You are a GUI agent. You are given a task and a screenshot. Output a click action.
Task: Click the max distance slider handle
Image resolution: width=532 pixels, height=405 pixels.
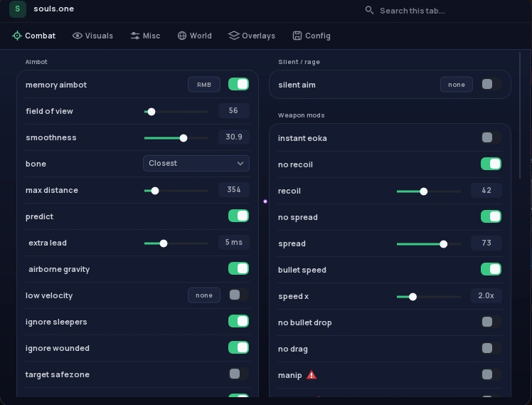coord(155,191)
